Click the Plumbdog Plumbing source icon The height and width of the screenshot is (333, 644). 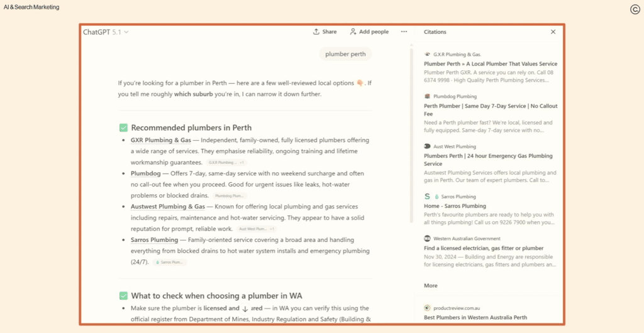[x=428, y=97]
